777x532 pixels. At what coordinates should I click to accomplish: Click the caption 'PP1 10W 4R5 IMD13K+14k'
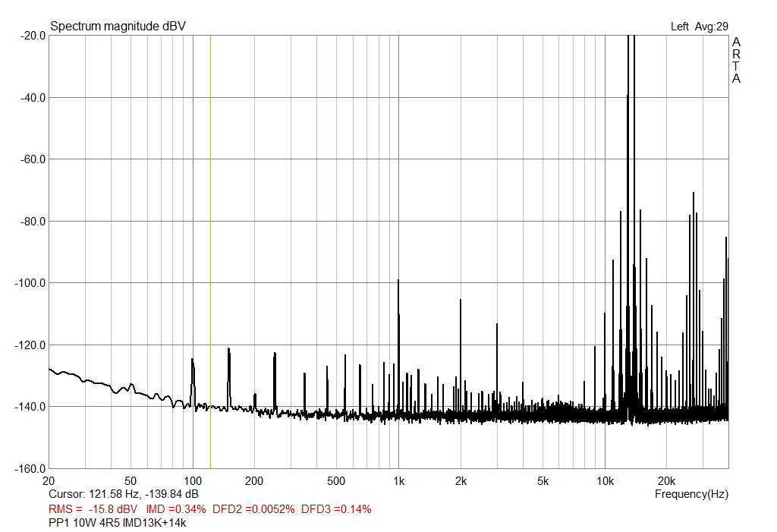click(x=118, y=523)
